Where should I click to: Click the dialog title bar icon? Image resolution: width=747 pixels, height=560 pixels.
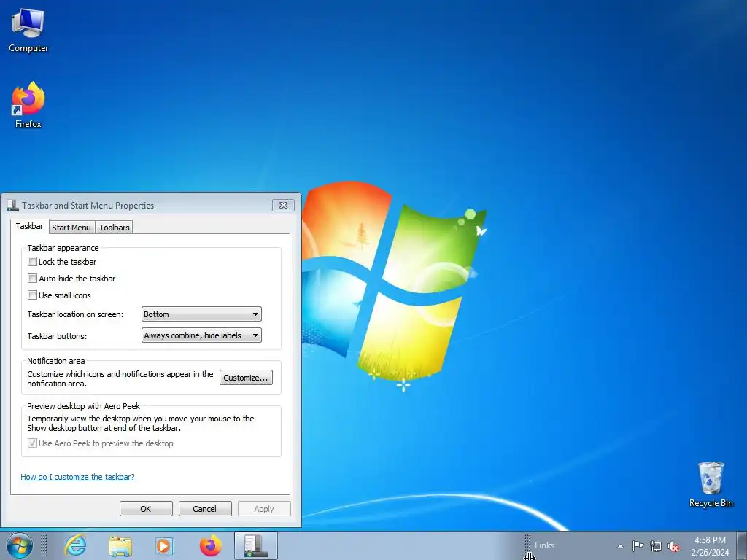13,206
